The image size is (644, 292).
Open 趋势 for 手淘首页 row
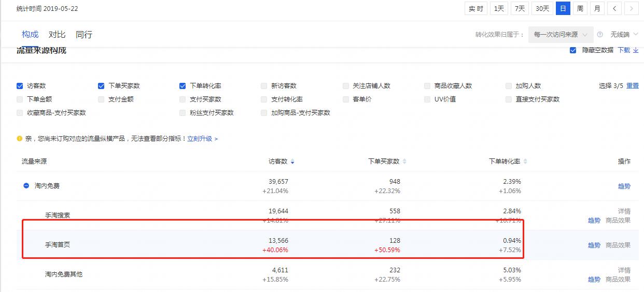coord(594,245)
